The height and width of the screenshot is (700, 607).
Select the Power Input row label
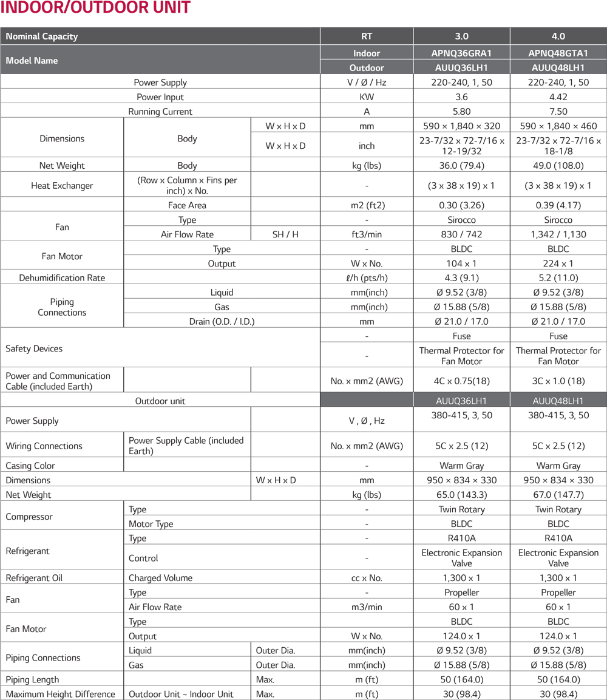tap(160, 97)
